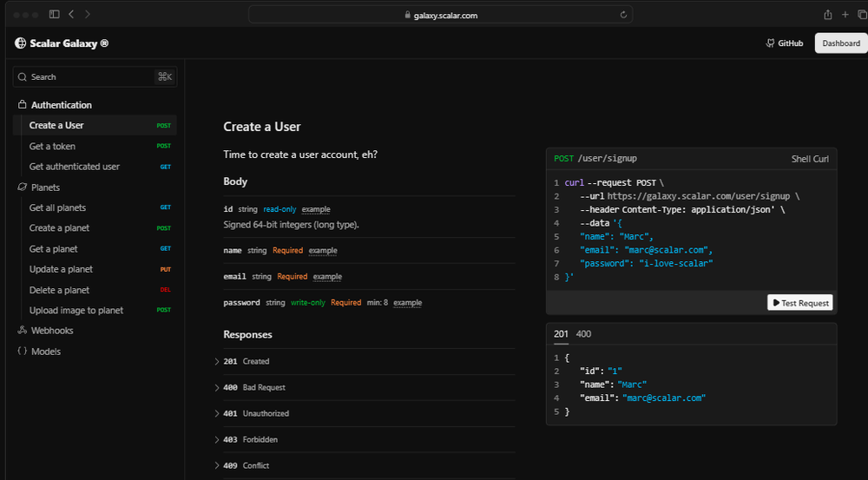
Task: Select Create a User in sidebar
Action: coord(95,125)
